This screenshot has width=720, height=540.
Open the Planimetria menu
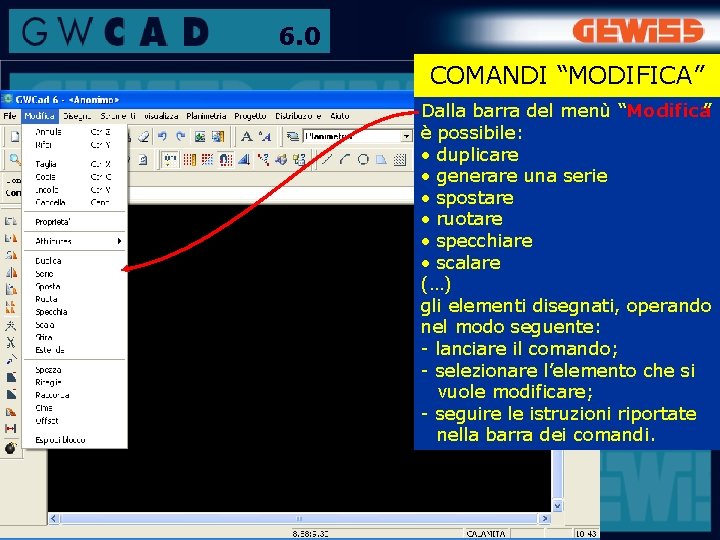pos(206,116)
